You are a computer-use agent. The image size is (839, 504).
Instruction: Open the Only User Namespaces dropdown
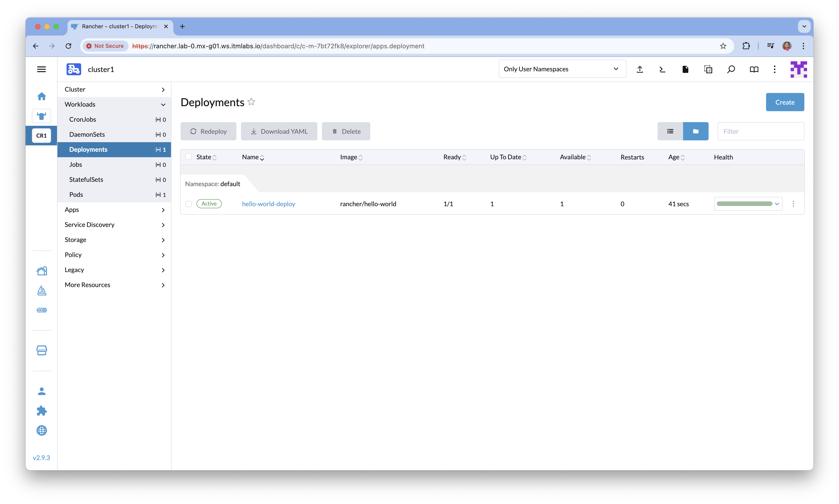(x=562, y=69)
